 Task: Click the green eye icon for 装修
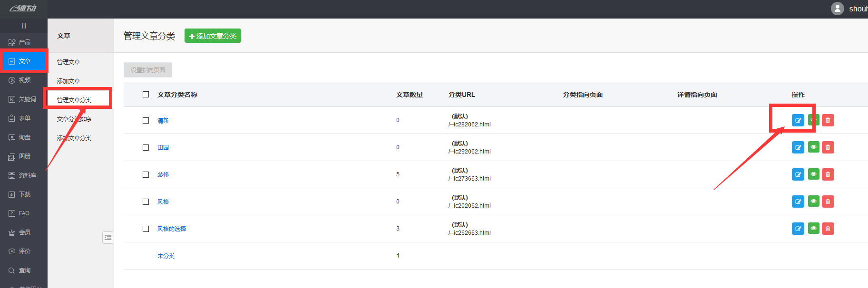coord(813,174)
